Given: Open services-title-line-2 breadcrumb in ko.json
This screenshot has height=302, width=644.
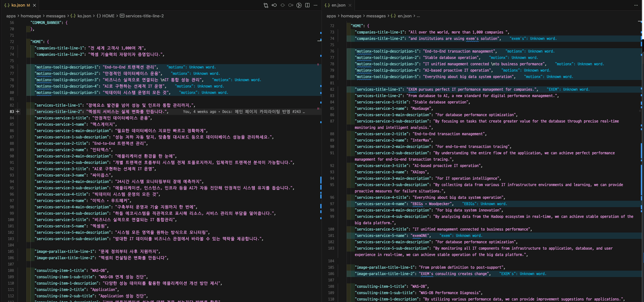Looking at the screenshot, I should click(x=144, y=16).
